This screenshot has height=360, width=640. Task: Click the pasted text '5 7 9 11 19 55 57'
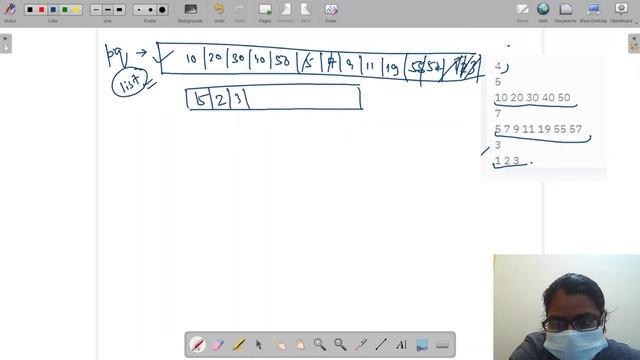pyautogui.click(x=538, y=129)
